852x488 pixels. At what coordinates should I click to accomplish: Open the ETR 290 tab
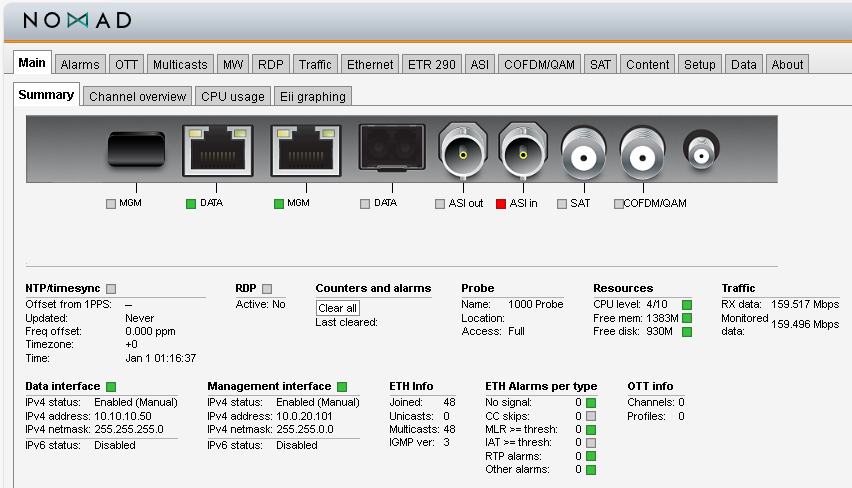click(431, 64)
